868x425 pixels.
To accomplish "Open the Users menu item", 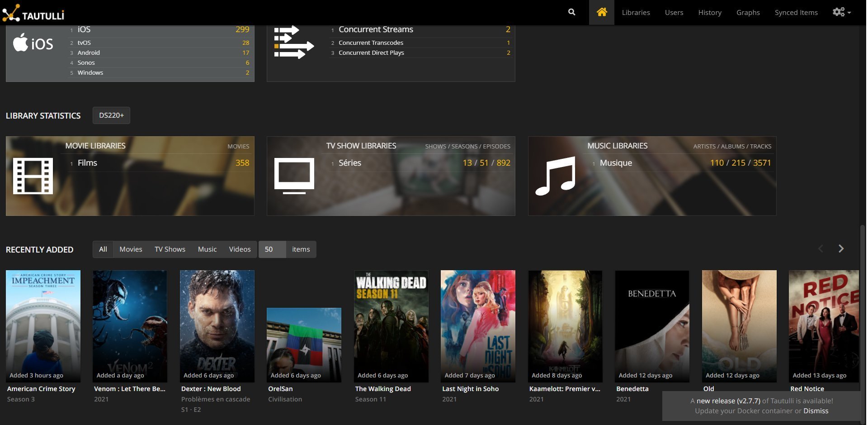I will tap(674, 13).
